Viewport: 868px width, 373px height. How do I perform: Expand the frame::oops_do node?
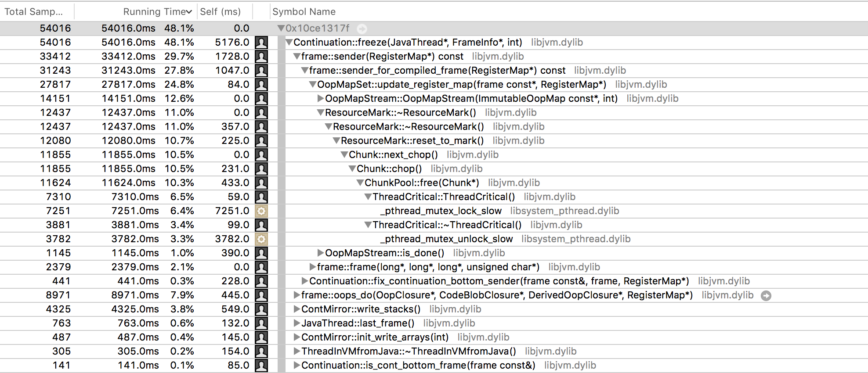(297, 295)
